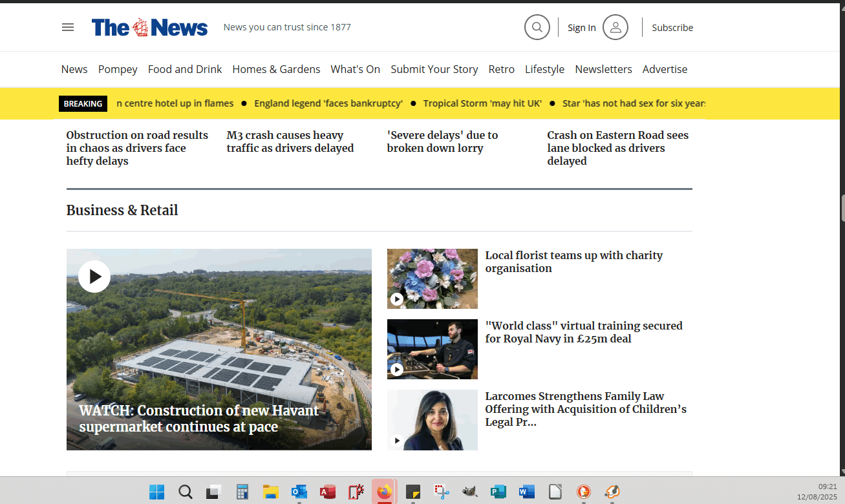Click the search magnifier icon in header
Image resolution: width=845 pixels, height=504 pixels.
coord(537,27)
